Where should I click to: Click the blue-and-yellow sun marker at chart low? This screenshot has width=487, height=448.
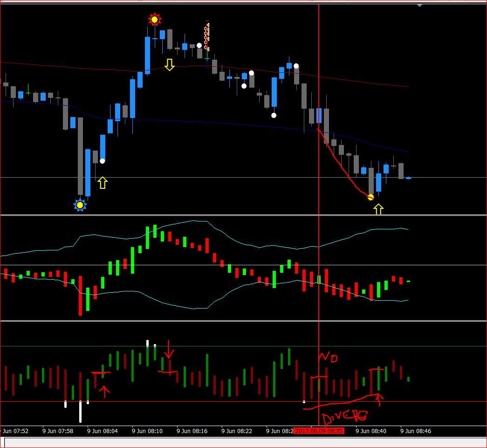point(80,205)
